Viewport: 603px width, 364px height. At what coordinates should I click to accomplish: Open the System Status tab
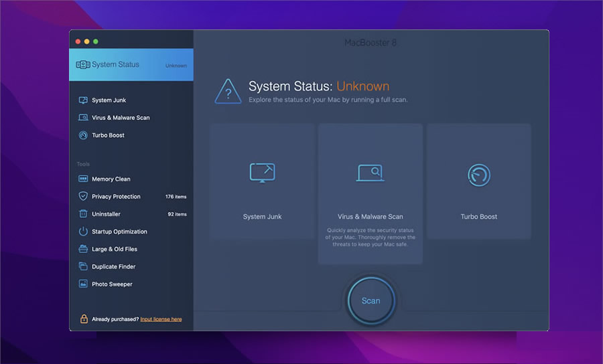(131, 64)
